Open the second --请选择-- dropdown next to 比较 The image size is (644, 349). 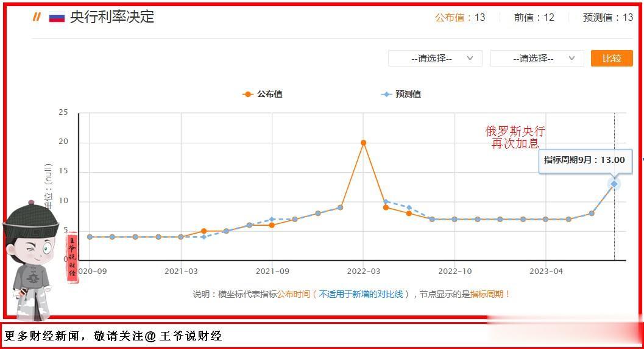[x=537, y=59]
